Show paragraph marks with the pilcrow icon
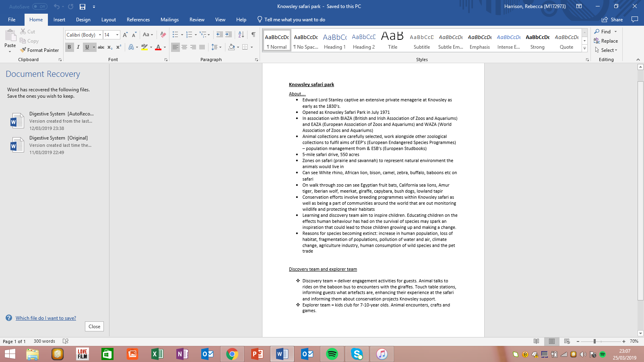The height and width of the screenshot is (362, 644). click(x=253, y=35)
